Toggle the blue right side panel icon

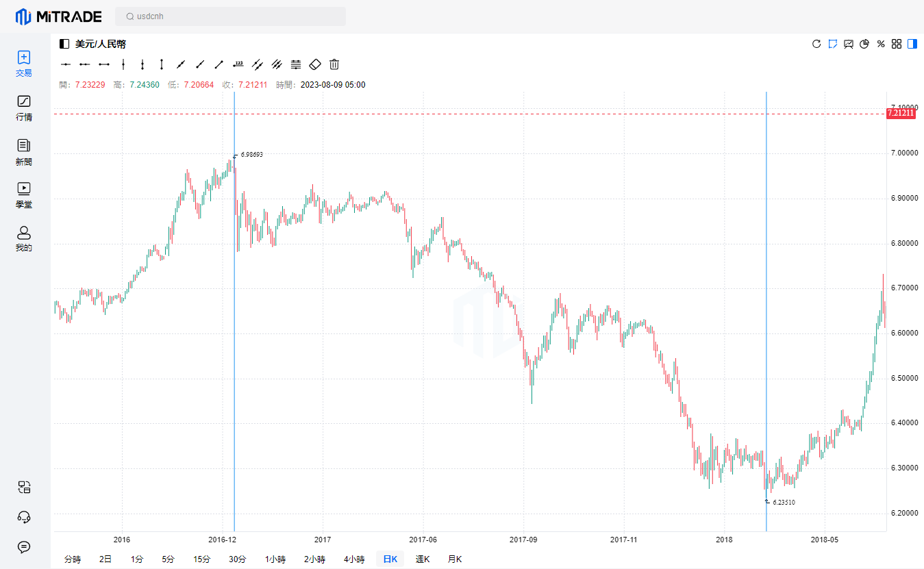pyautogui.click(x=912, y=44)
